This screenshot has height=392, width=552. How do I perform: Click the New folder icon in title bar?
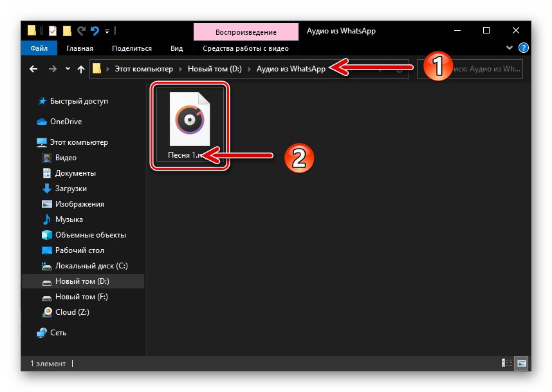coord(67,31)
